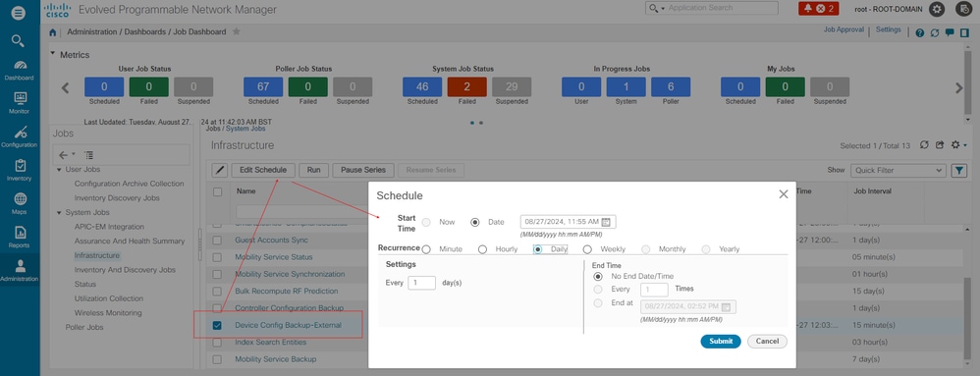Select Wireless Monitoring tree item
This screenshot has height=376, width=980.
coord(107,313)
